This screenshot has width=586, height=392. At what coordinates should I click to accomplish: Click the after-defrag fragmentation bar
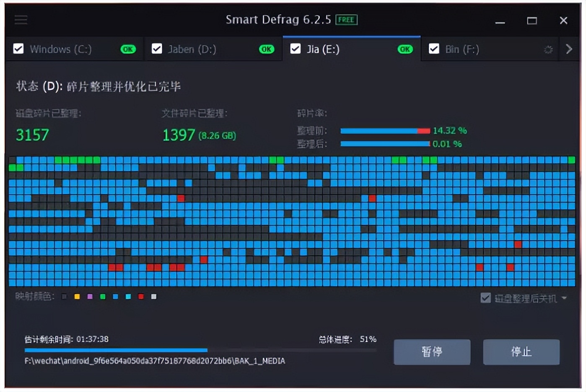click(385, 144)
